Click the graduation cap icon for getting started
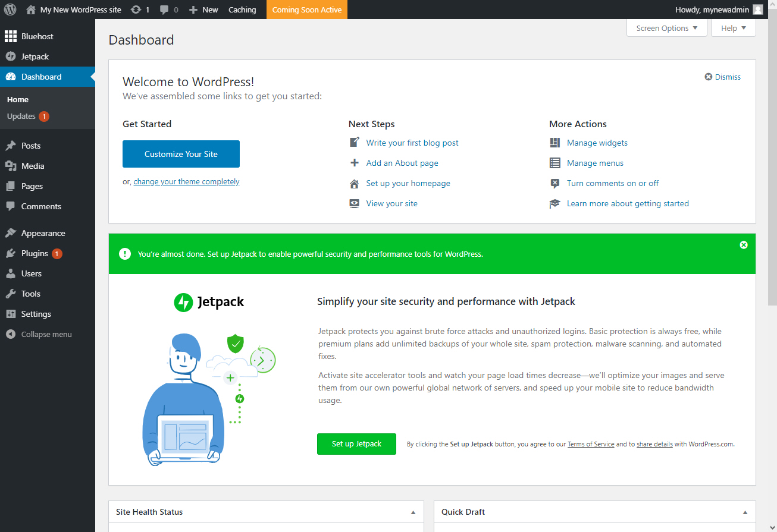 tap(555, 203)
